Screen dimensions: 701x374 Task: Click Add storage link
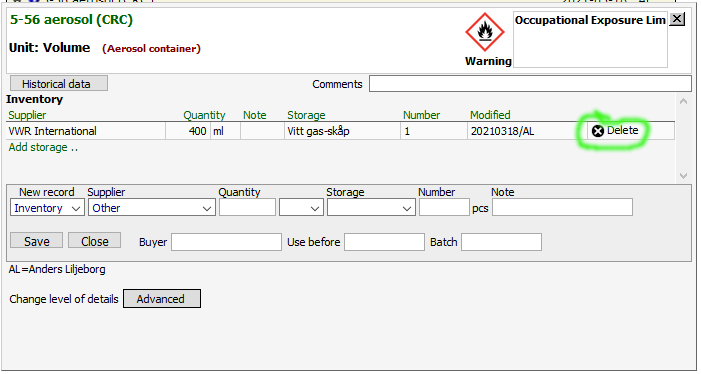(43, 147)
